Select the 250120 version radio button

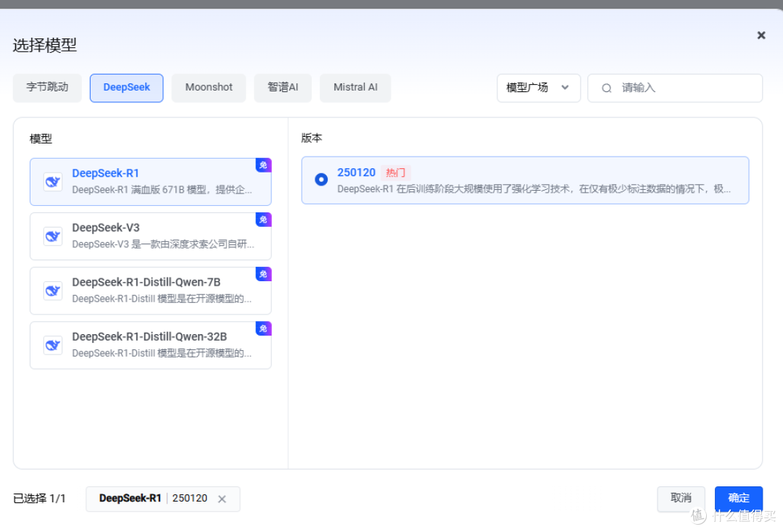pyautogui.click(x=321, y=178)
